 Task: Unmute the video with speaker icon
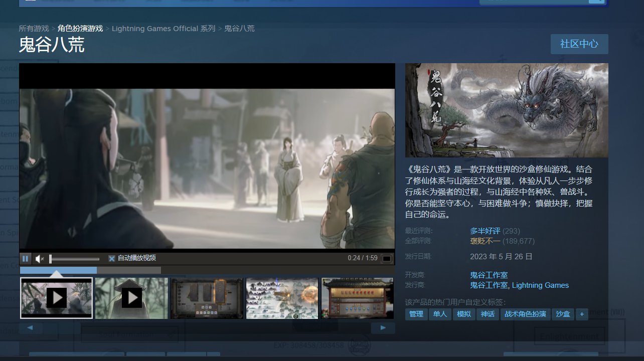[x=40, y=259]
